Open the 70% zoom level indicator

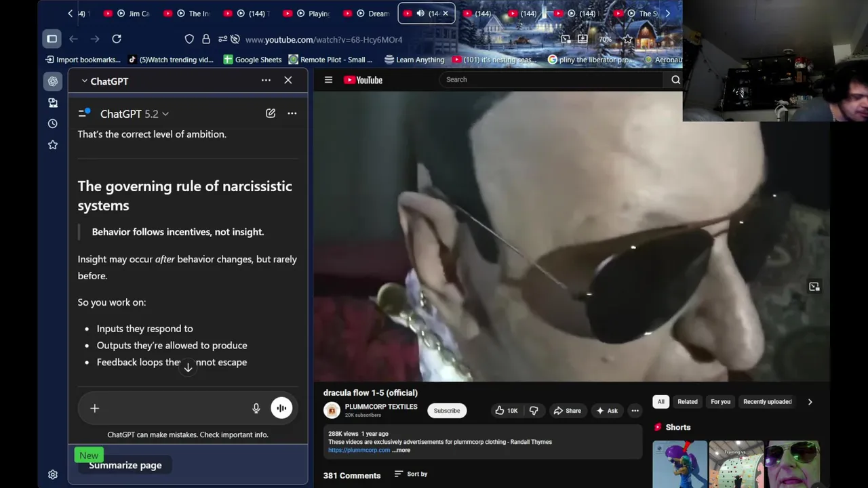605,39
